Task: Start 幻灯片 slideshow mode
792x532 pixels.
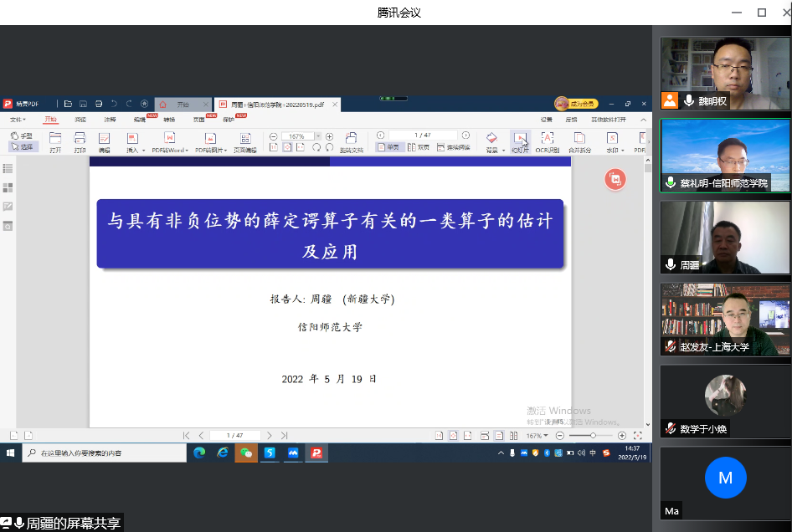Action: (x=520, y=141)
